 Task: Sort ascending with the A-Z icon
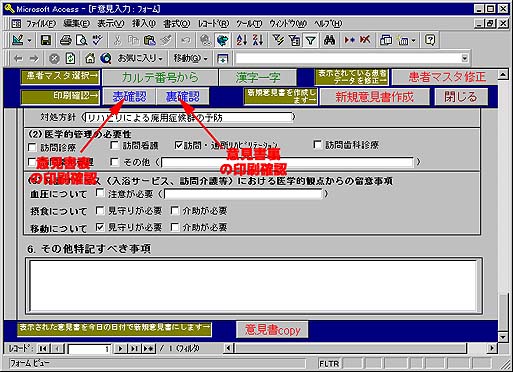coord(242,40)
